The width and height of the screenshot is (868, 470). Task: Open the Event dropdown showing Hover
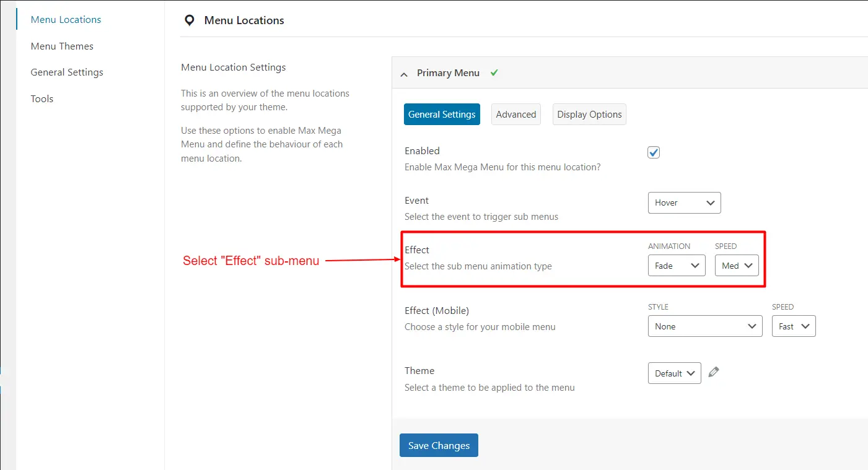pyautogui.click(x=684, y=202)
